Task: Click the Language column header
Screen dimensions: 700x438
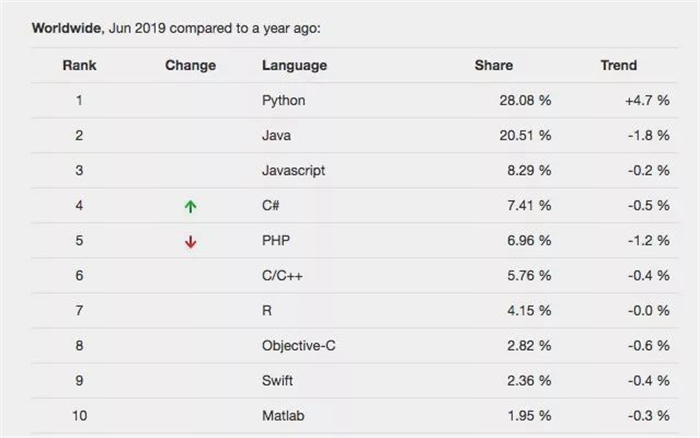Action: 295,66
